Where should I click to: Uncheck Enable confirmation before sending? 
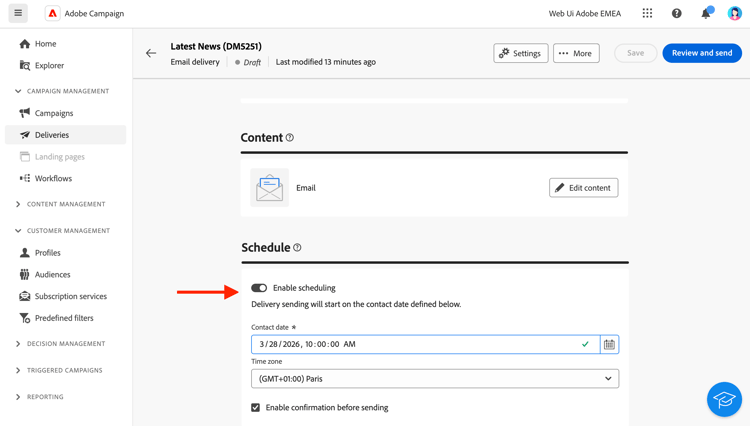pos(256,408)
